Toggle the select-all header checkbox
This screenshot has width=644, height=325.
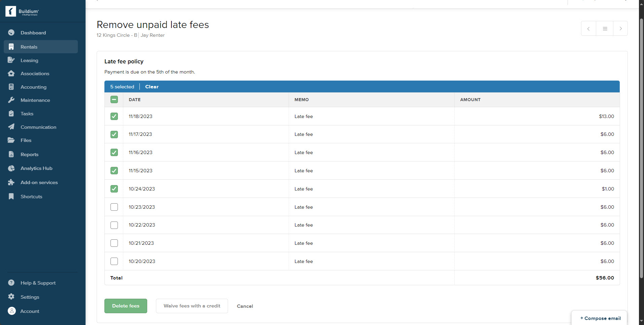coord(114,99)
